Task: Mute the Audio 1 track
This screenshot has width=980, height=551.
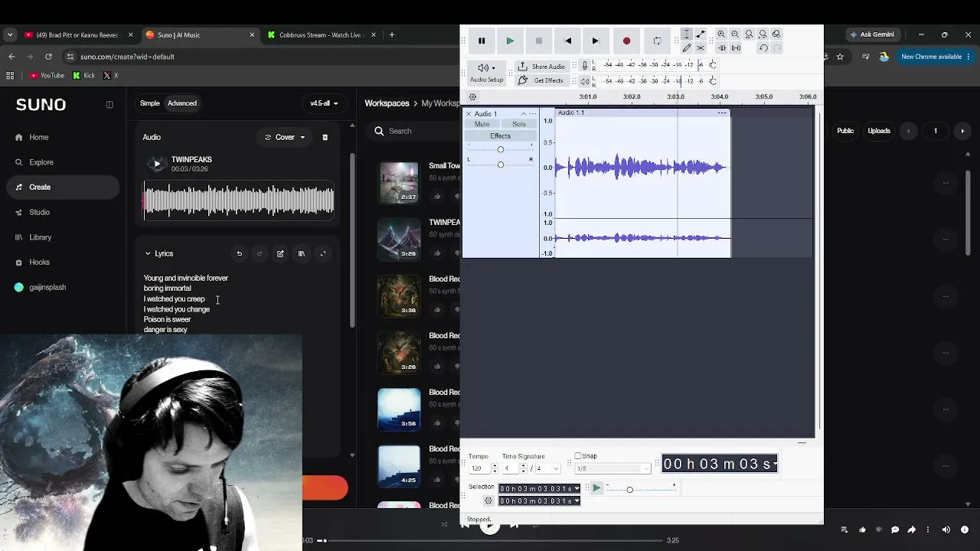Action: (482, 124)
